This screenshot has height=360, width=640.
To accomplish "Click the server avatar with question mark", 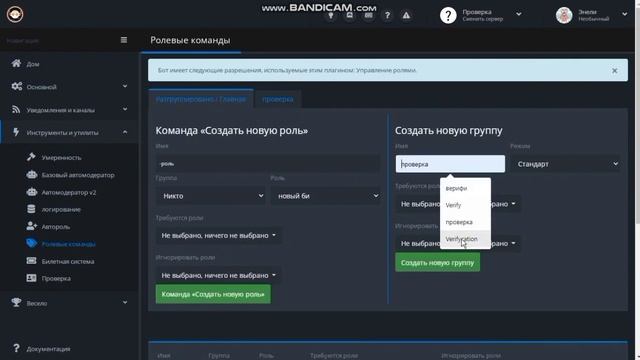I will point(448,15).
